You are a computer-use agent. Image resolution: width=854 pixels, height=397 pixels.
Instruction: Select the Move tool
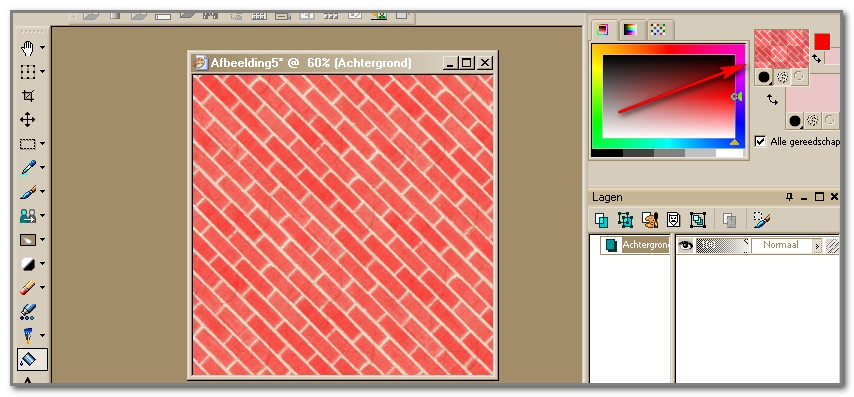click(x=28, y=120)
